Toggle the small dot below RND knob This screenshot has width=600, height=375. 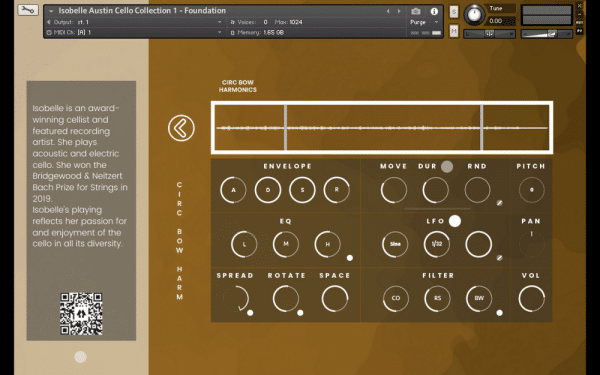tap(499, 203)
